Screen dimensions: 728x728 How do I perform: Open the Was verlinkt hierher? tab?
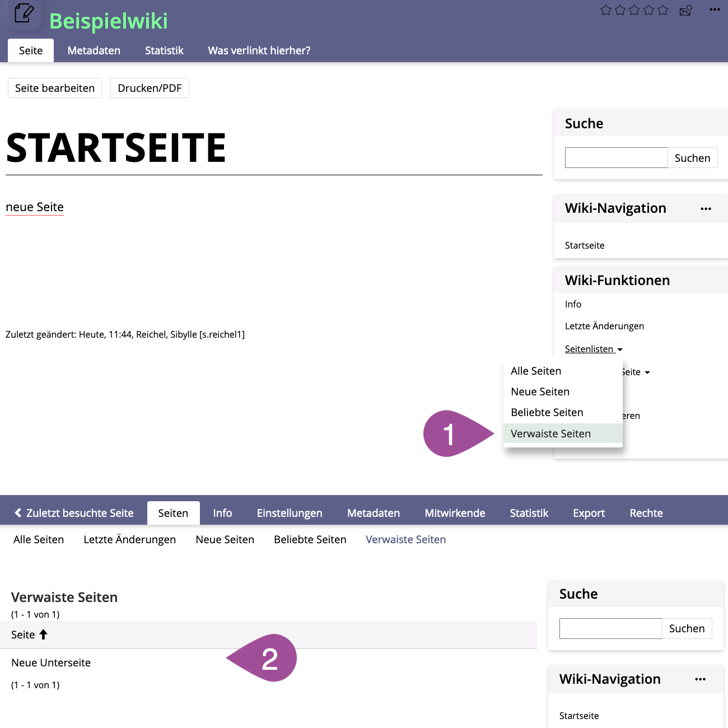(x=259, y=50)
